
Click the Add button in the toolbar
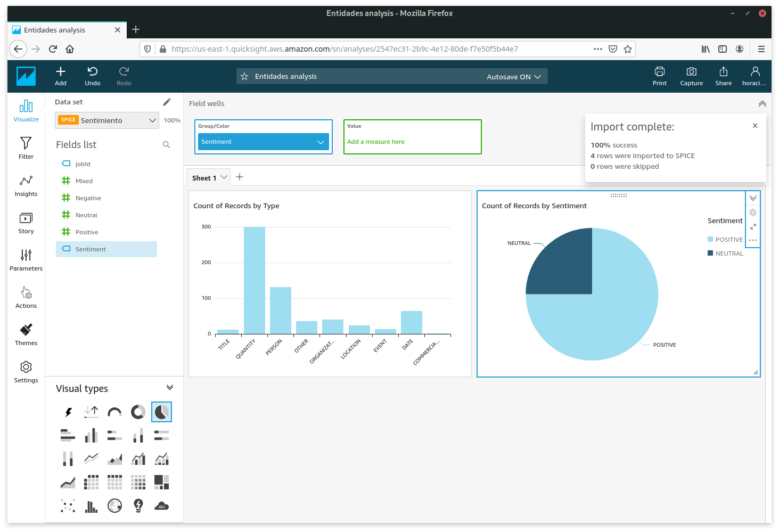coord(61,76)
